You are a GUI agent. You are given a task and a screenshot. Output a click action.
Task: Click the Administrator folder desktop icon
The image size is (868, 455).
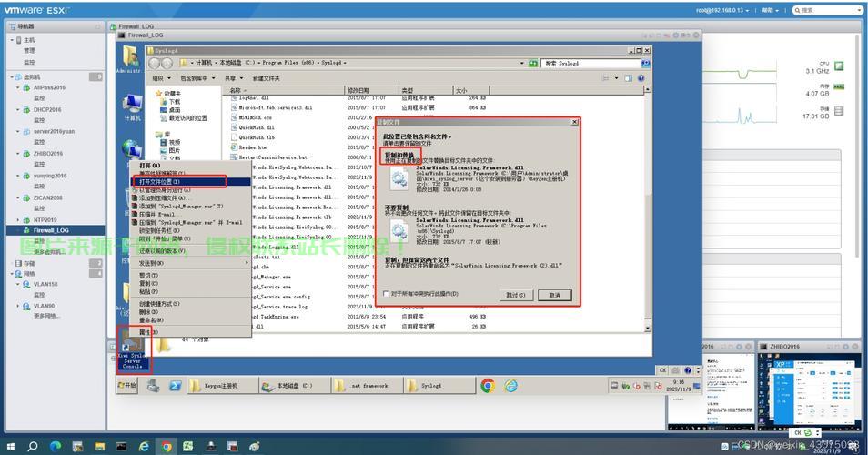click(x=130, y=59)
